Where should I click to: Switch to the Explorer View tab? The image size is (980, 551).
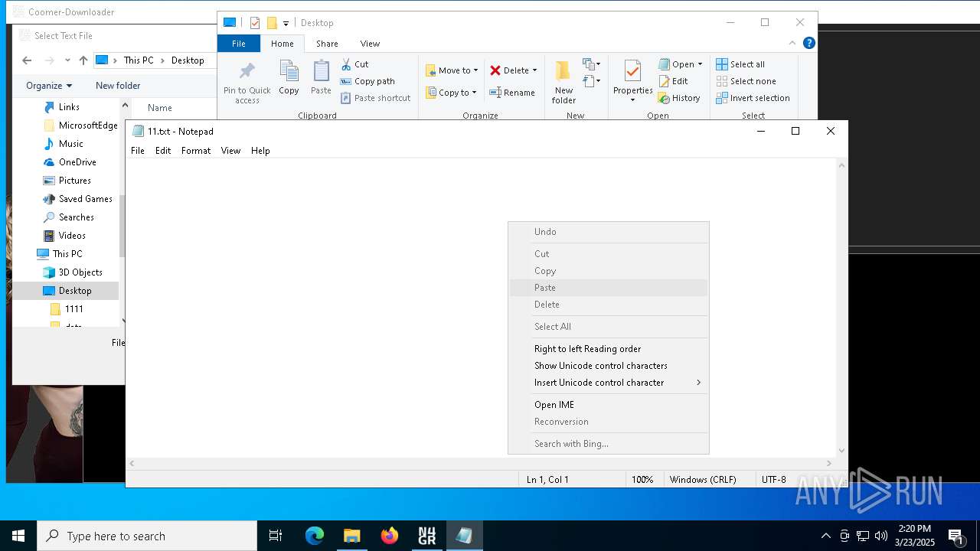click(x=370, y=44)
